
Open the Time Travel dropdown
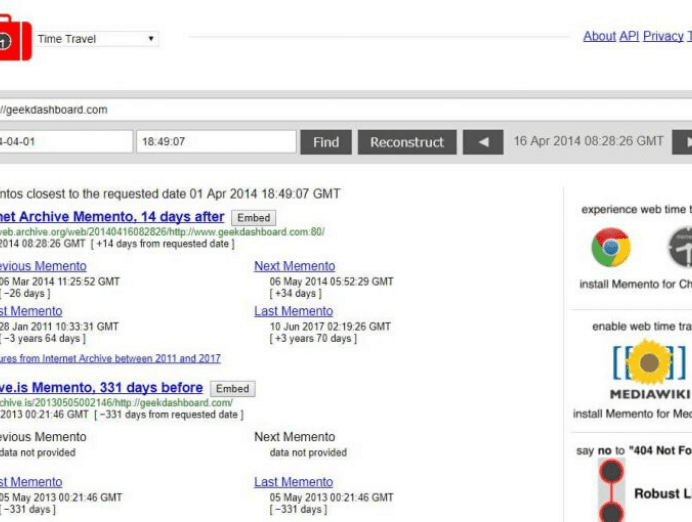point(97,39)
